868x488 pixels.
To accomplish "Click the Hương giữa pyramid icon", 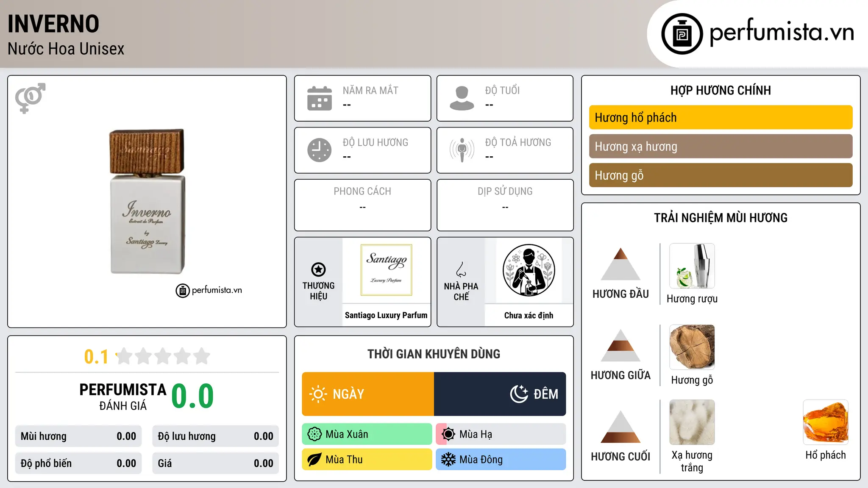I will click(620, 345).
